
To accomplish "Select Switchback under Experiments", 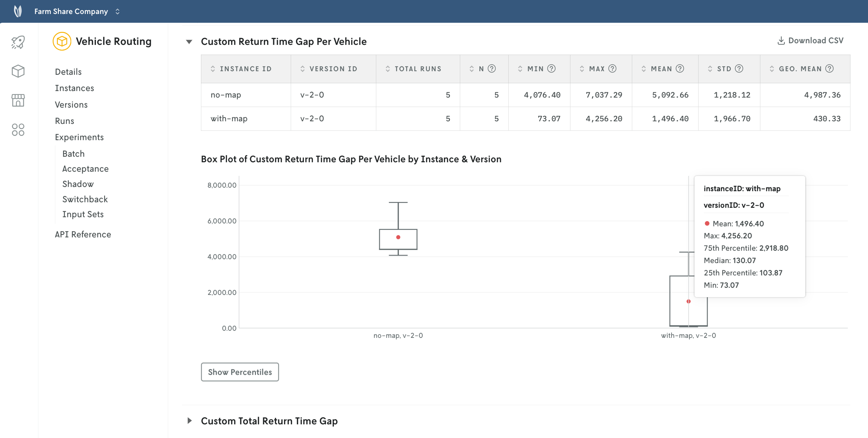I will [85, 199].
